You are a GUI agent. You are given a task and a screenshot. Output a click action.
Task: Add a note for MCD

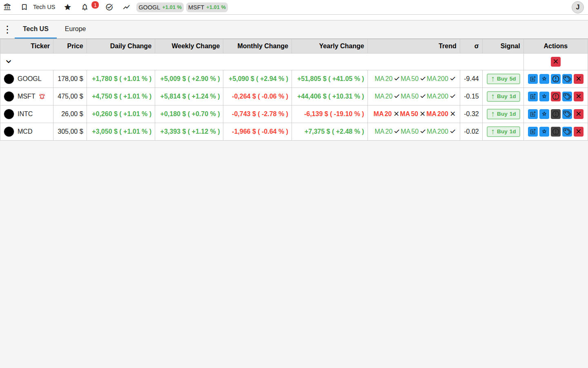[x=533, y=132]
